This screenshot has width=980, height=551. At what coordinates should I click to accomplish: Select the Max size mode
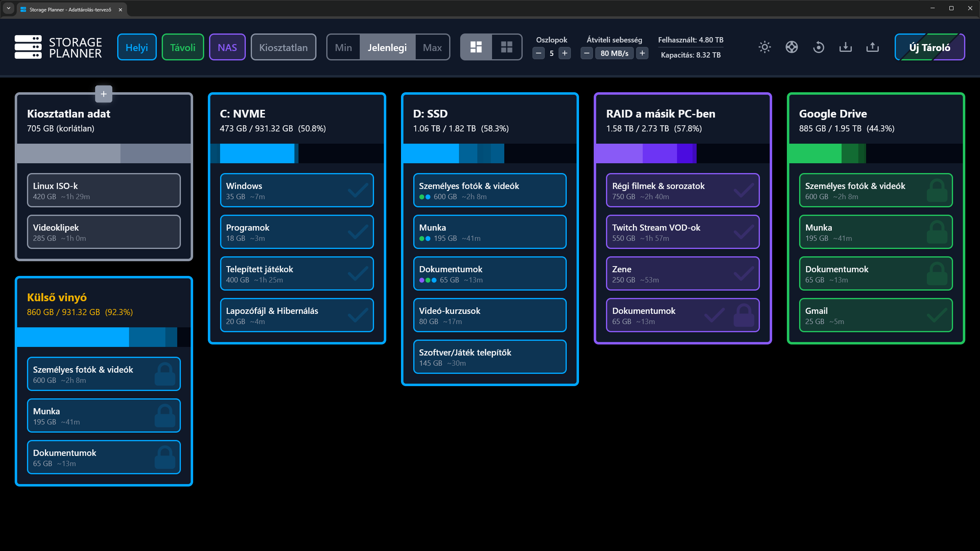click(x=432, y=47)
